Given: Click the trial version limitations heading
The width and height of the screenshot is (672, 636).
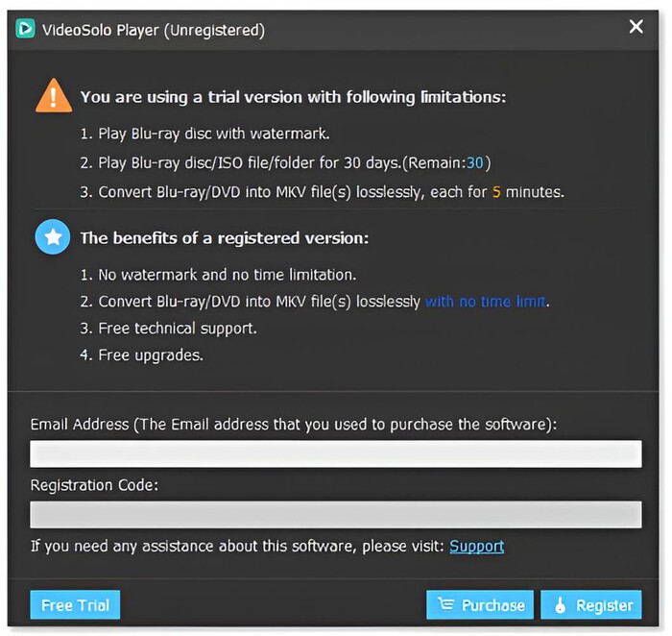Looking at the screenshot, I should 293,97.
